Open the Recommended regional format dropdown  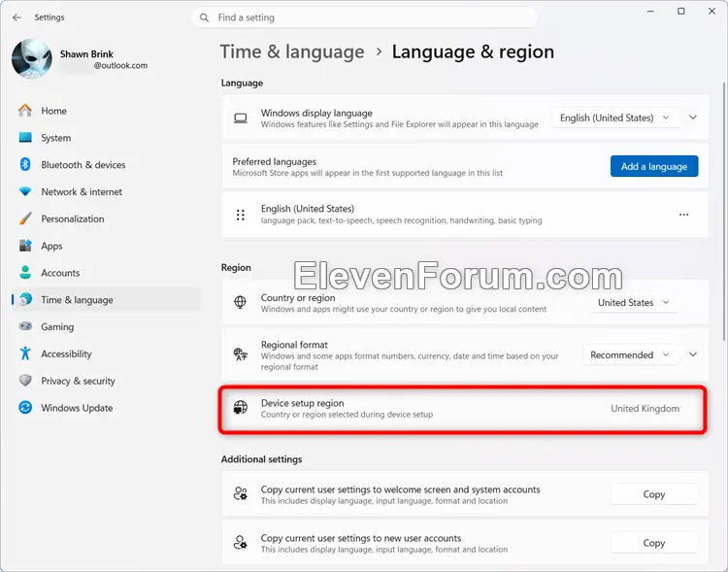[x=631, y=355]
